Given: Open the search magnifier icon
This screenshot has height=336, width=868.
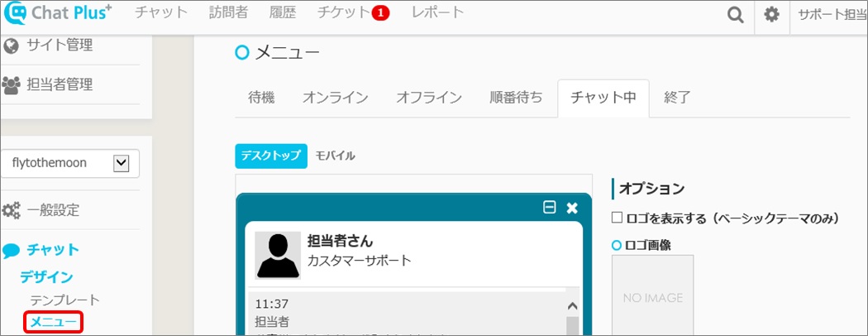Looking at the screenshot, I should 735,15.
